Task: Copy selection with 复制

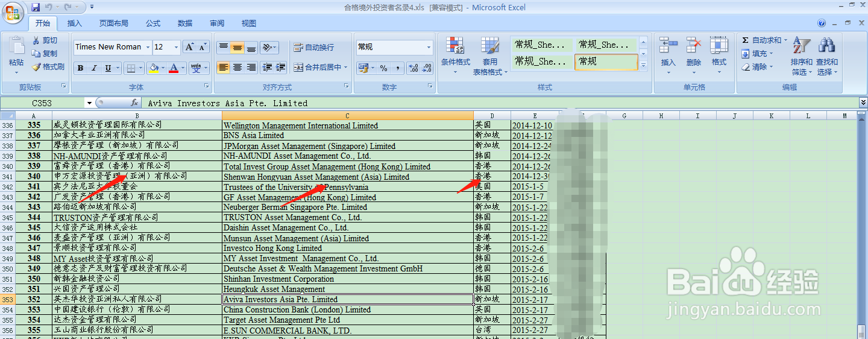Action: (x=46, y=54)
